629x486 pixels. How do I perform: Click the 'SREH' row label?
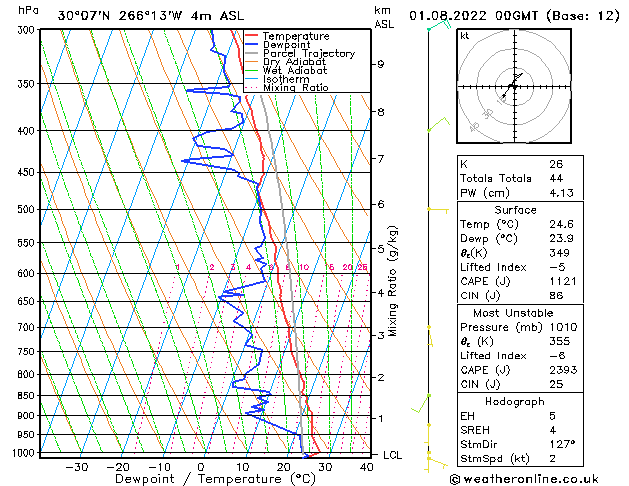[x=475, y=430]
